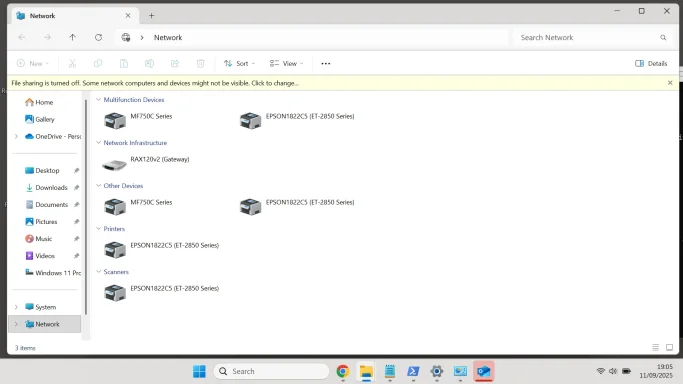Click the file sharing turned off message
Viewport: 683px width, 384px height.
155,83
